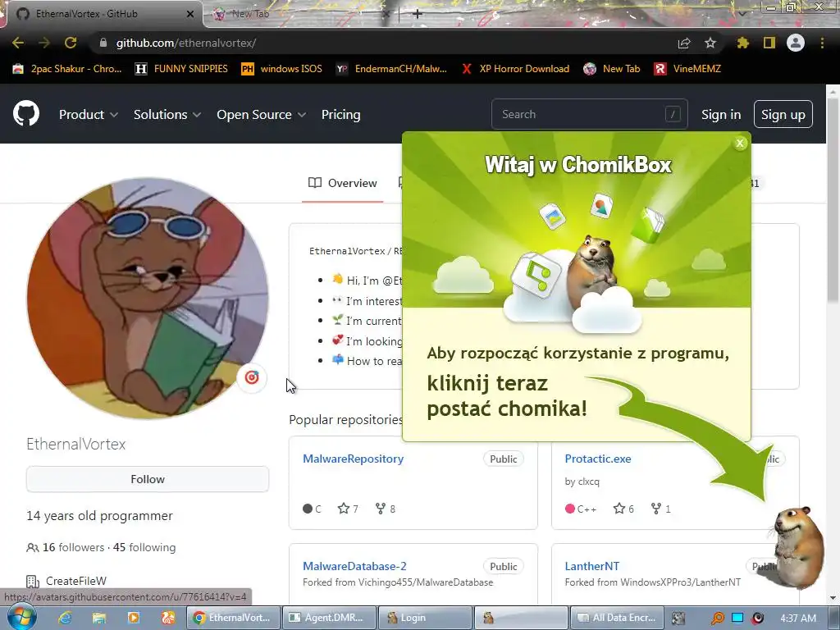The height and width of the screenshot is (630, 840).
Task: Bookmark this page with the star icon
Action: pos(710,43)
